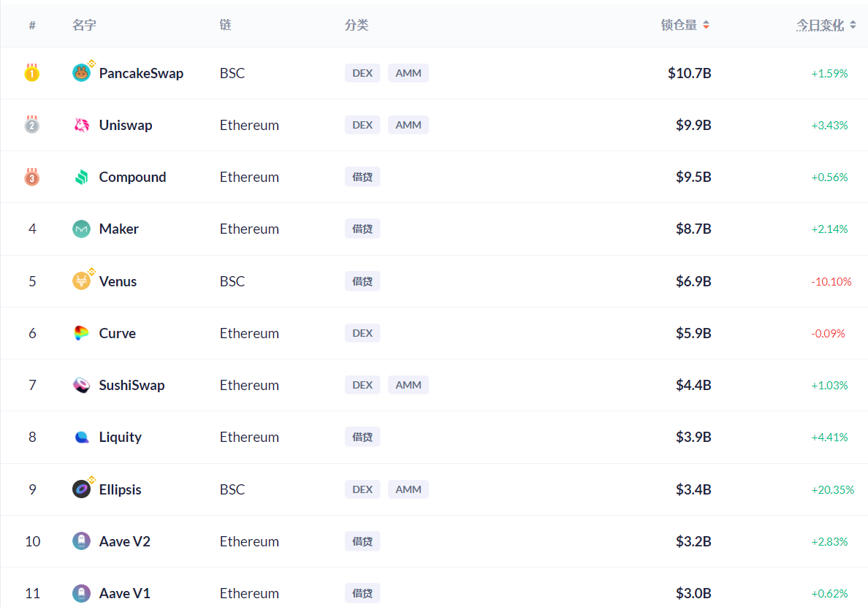Click the Venus orange logo icon
The image size is (868, 607).
click(x=81, y=281)
